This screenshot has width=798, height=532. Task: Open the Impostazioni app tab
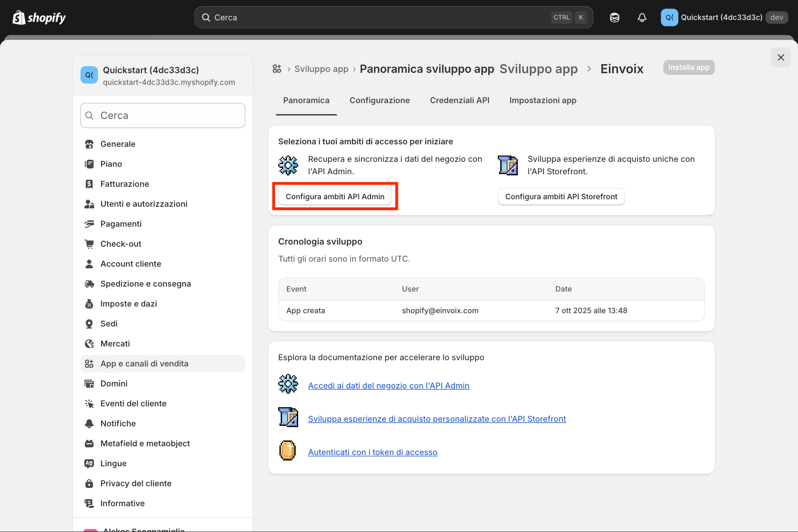point(542,100)
